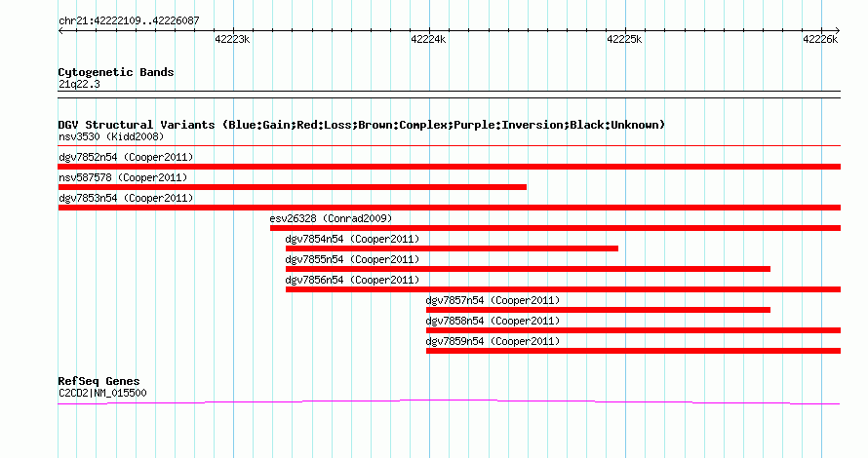
Task: Click the red bar under dgv7856n54
Action: pyautogui.click(x=563, y=289)
